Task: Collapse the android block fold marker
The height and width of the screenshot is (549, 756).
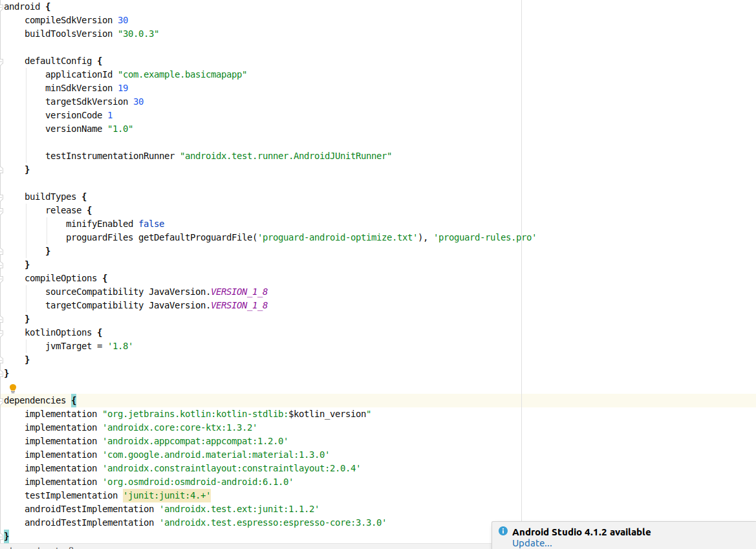Action: coord(1,6)
